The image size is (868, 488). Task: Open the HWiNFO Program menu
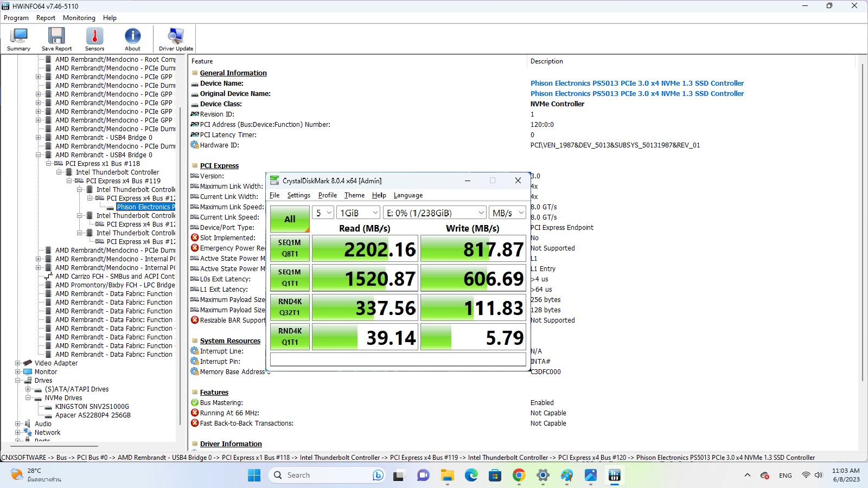point(16,18)
